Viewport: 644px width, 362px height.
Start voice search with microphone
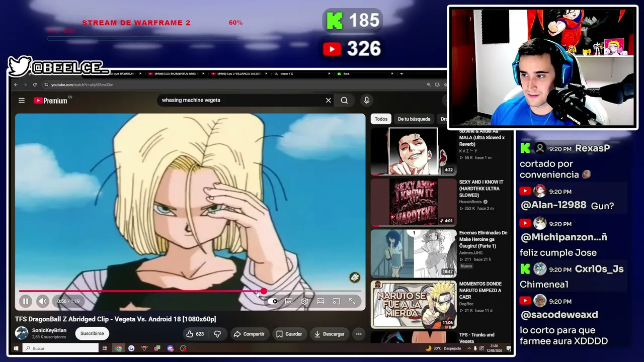(367, 100)
